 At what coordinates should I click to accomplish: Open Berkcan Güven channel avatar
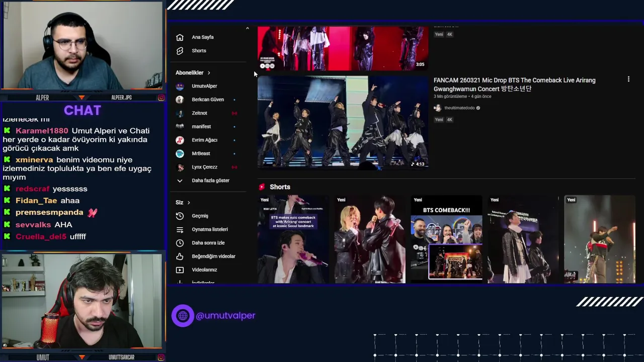(x=180, y=100)
